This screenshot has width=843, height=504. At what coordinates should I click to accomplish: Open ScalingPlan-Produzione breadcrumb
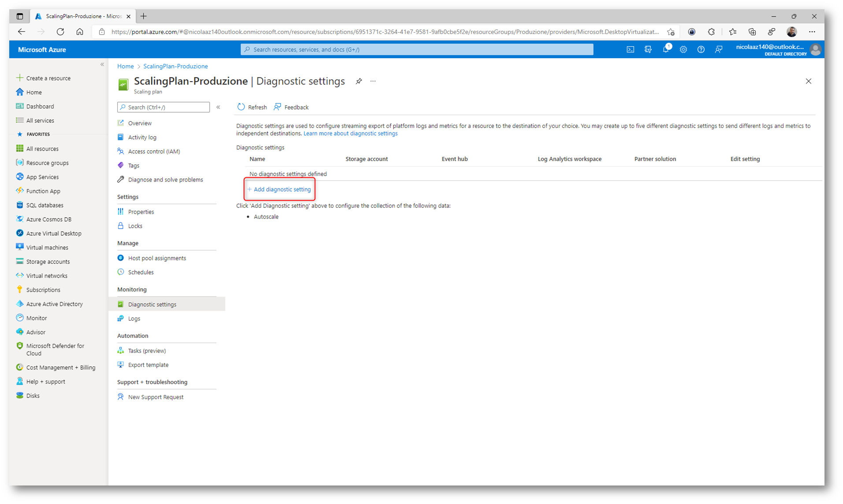tap(175, 66)
